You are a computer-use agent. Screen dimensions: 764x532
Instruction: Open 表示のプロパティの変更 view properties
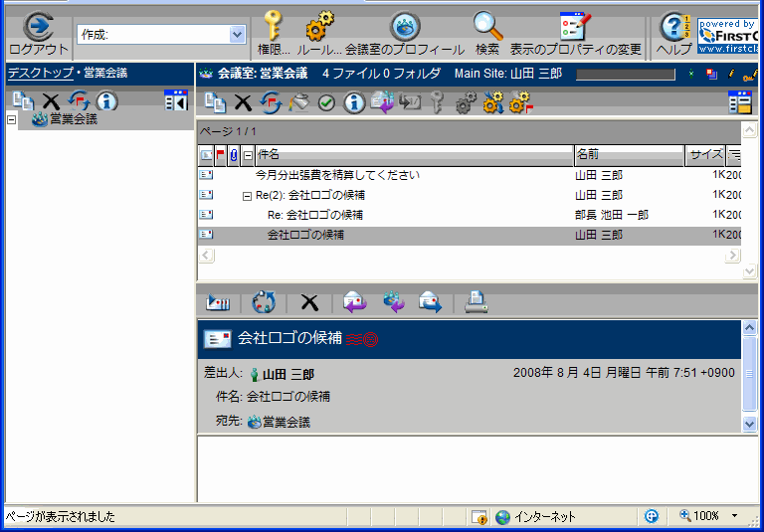575,27
